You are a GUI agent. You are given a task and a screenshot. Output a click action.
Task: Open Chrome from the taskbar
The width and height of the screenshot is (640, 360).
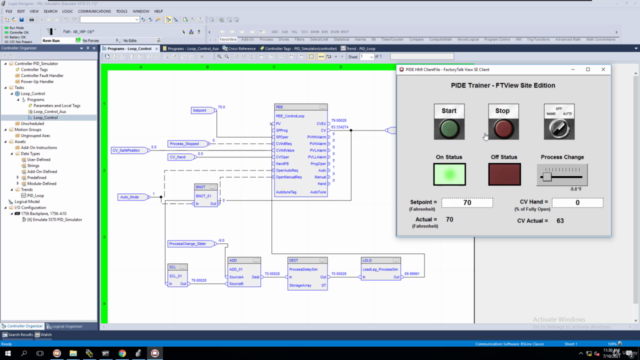(122, 353)
